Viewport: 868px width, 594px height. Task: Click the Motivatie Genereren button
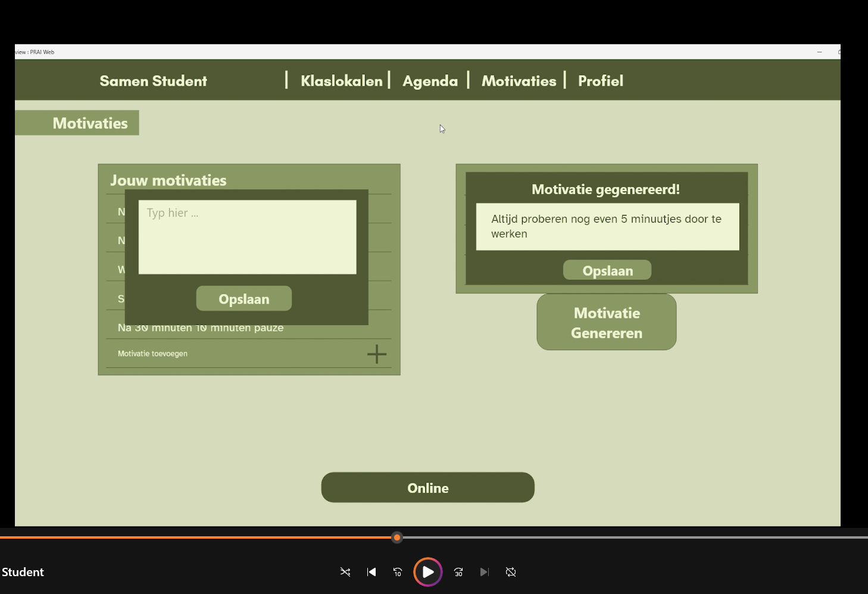(606, 323)
